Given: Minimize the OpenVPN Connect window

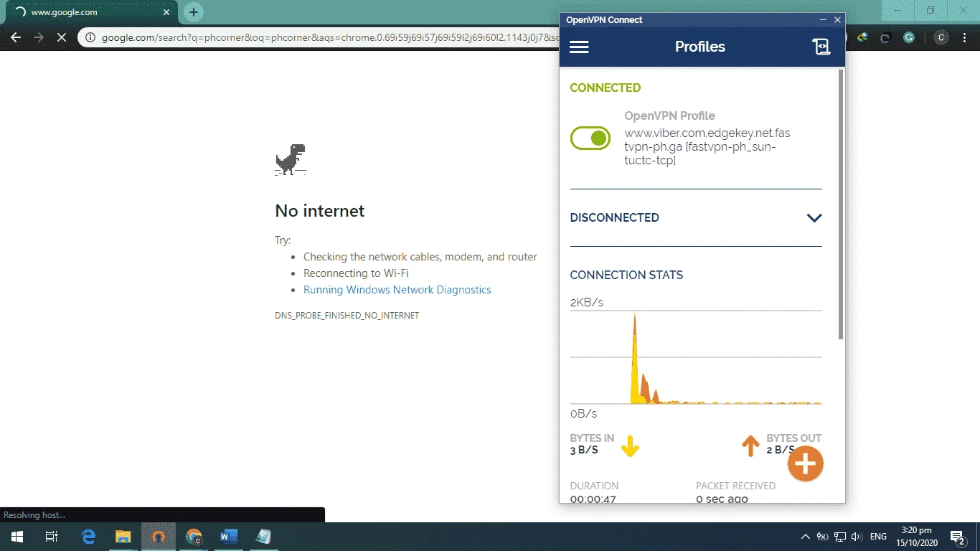Looking at the screenshot, I should coord(823,20).
